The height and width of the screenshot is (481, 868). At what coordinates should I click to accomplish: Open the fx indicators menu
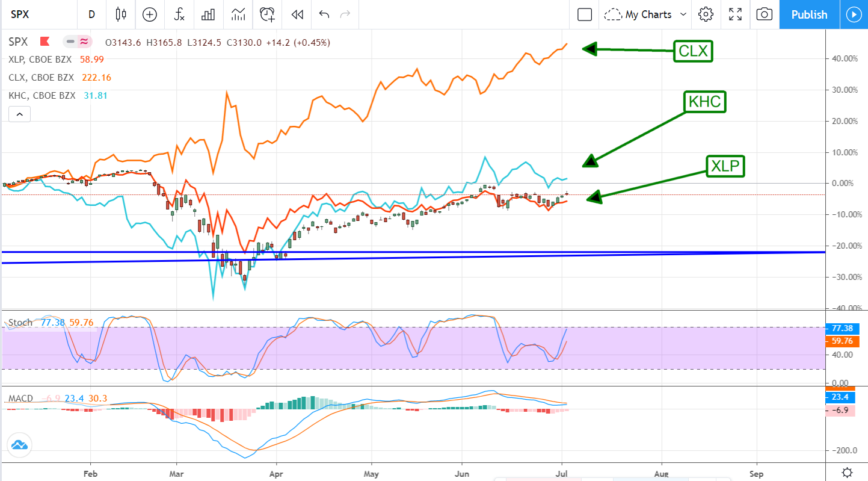tap(179, 14)
